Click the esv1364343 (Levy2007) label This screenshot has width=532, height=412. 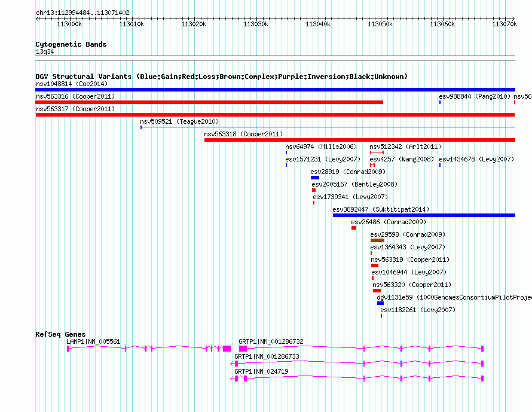pyautogui.click(x=408, y=247)
